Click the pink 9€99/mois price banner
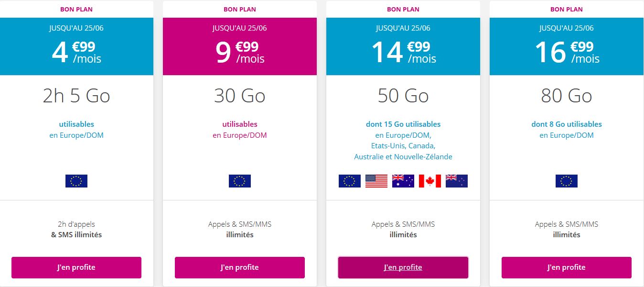 (x=240, y=47)
